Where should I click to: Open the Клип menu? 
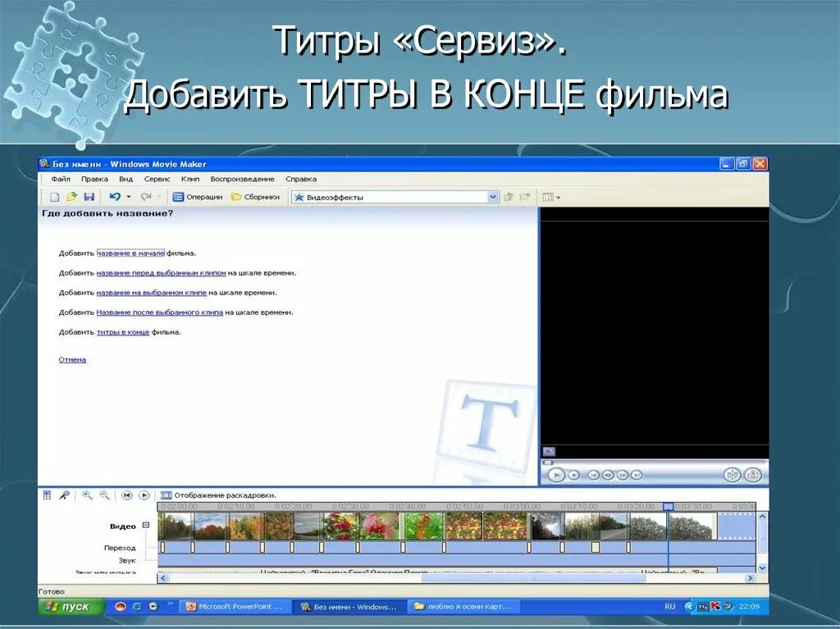tap(190, 179)
